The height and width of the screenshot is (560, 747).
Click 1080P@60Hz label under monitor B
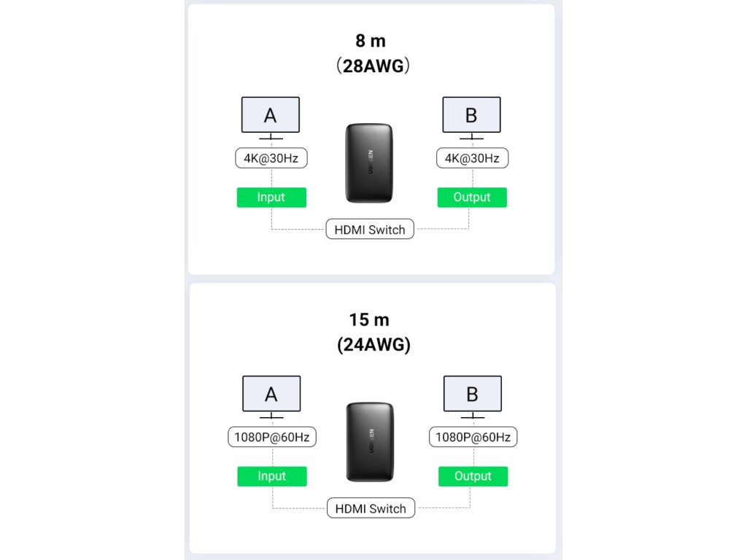[x=473, y=437]
